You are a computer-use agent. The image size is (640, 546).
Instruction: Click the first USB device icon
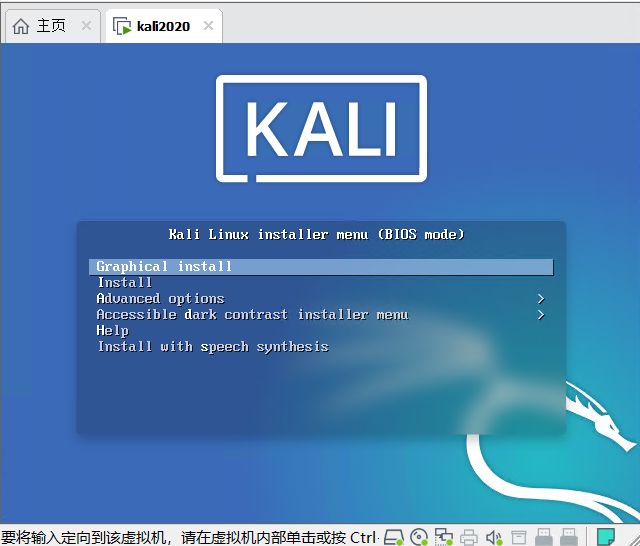[544, 537]
